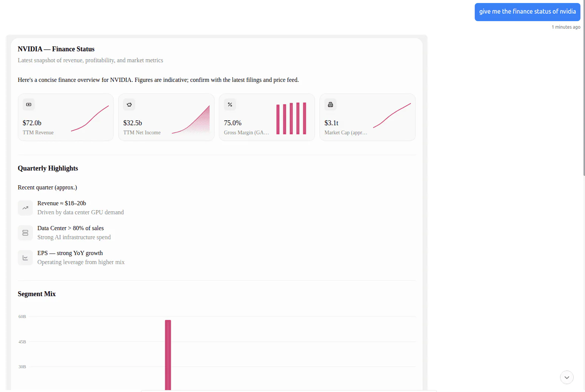Click the 60B axis label on Segment Mix
The height and width of the screenshot is (392, 585).
coord(23,317)
